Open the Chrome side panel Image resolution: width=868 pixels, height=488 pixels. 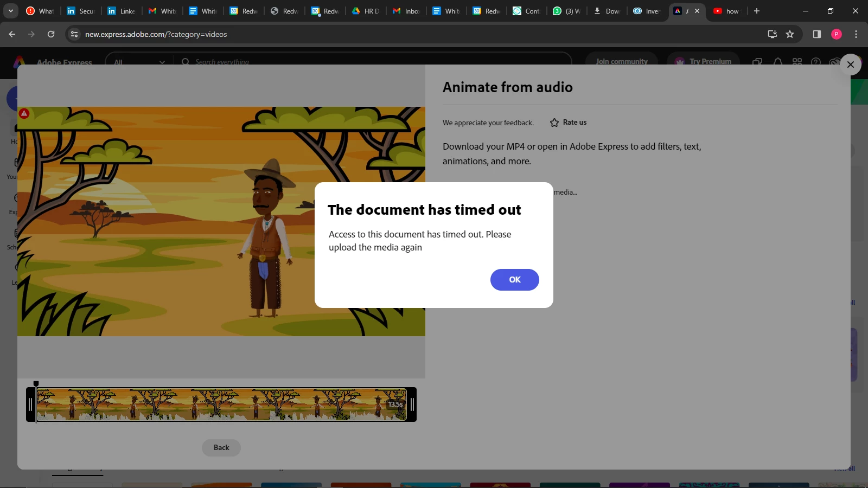(x=817, y=34)
